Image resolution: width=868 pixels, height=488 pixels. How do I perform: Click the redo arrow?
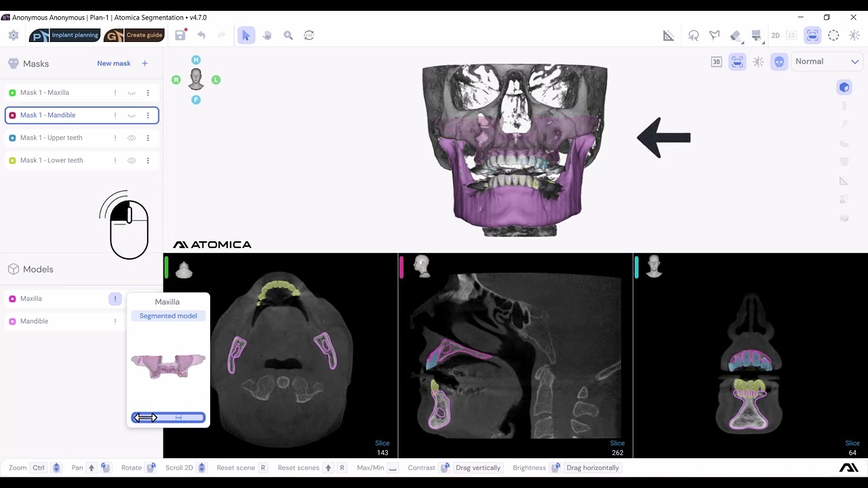(x=221, y=35)
